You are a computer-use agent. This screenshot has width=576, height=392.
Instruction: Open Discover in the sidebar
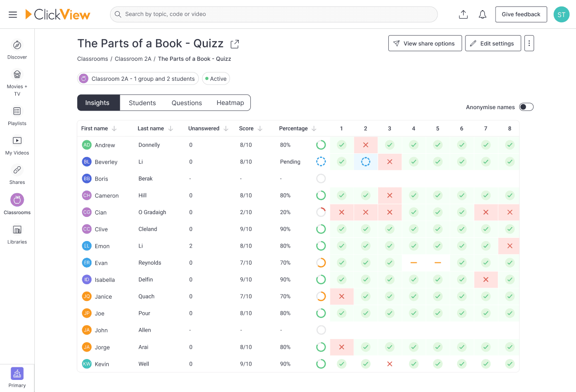click(x=17, y=50)
